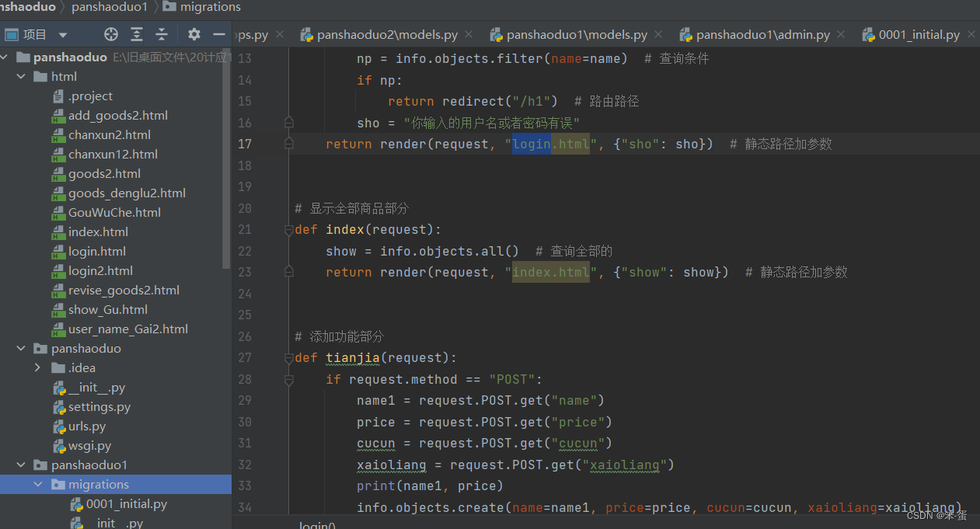Expand all nodes with the expand-all icon
This screenshot has width=980, height=529.
coord(135,33)
